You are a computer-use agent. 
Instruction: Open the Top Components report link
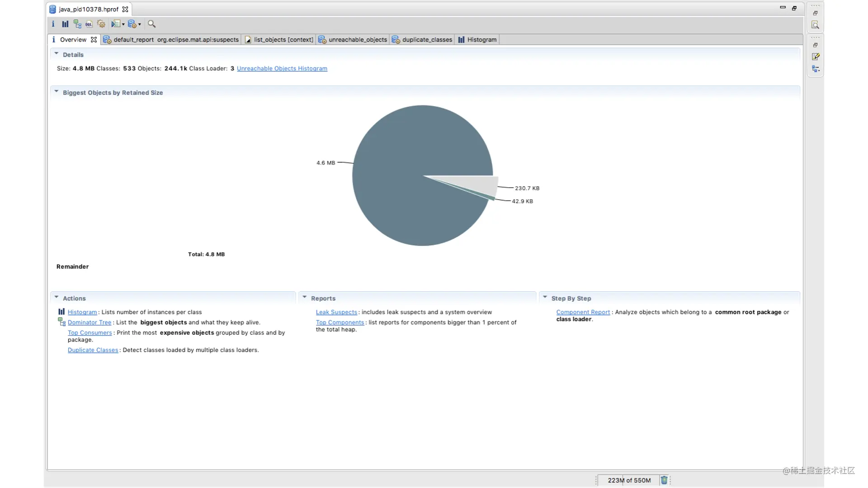coord(340,323)
